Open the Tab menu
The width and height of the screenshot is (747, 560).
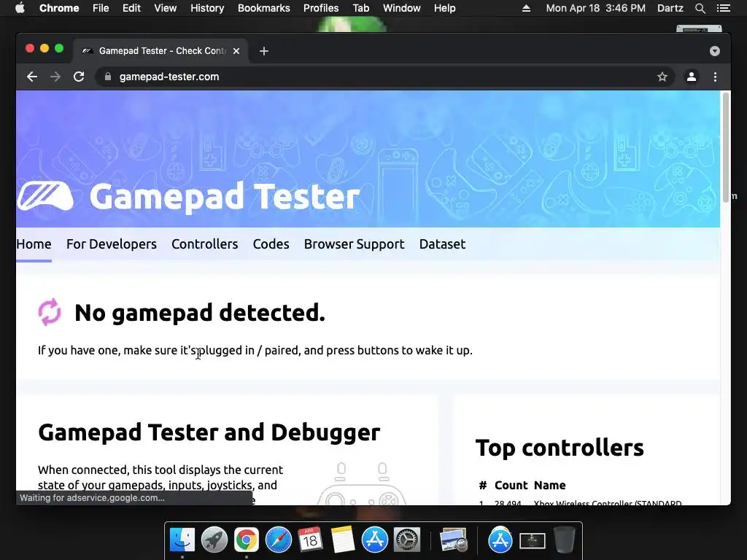coord(360,8)
